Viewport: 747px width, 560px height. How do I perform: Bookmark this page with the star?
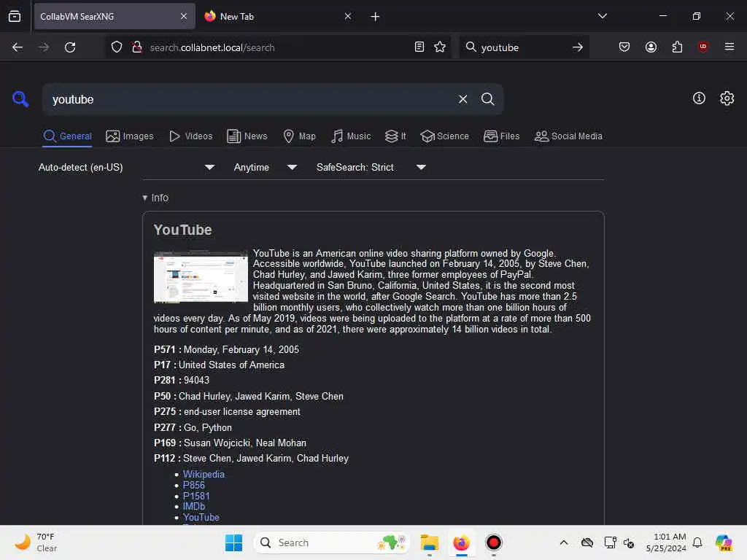click(x=440, y=47)
